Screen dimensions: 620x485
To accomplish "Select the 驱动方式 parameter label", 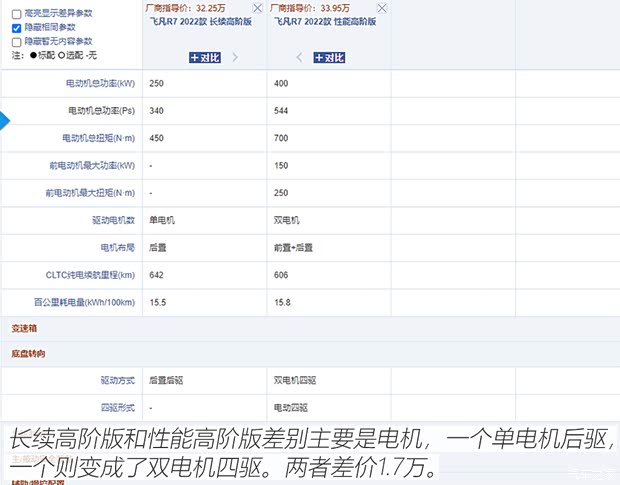I will (x=117, y=380).
